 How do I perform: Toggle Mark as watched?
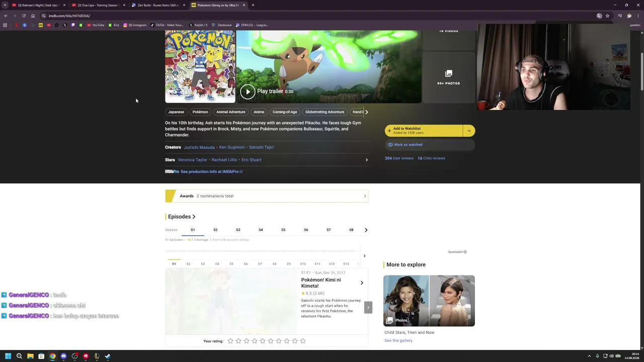pyautogui.click(x=429, y=145)
